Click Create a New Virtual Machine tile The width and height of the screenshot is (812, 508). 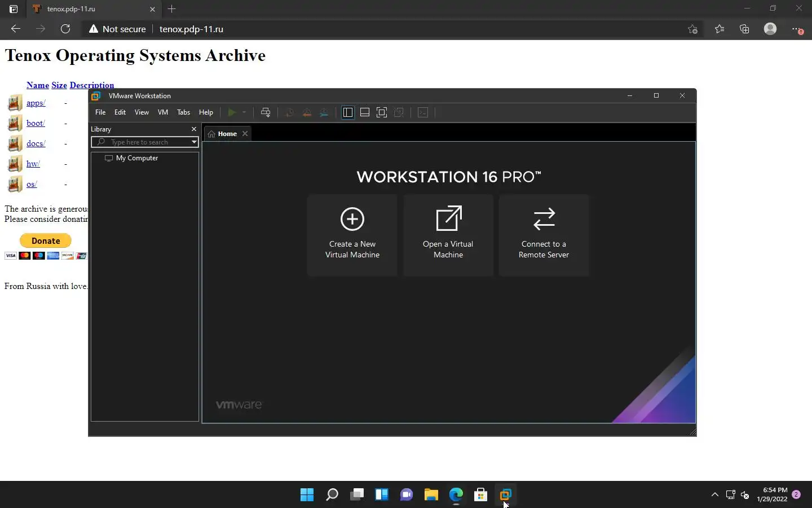point(352,235)
